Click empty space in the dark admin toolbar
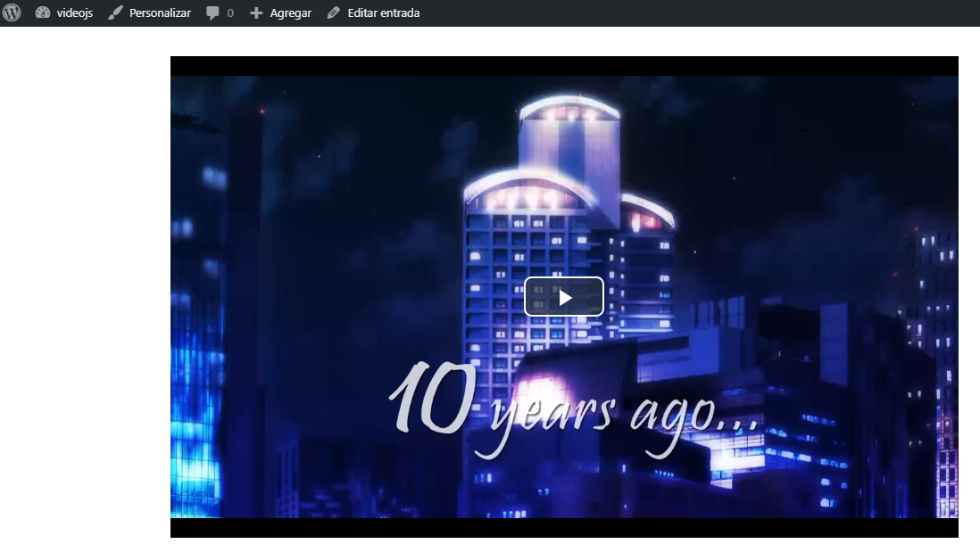 tap(687, 12)
